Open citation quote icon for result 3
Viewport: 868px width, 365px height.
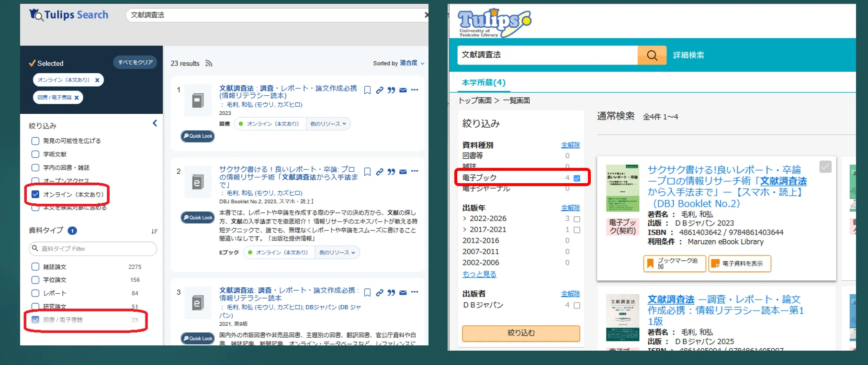392,292
